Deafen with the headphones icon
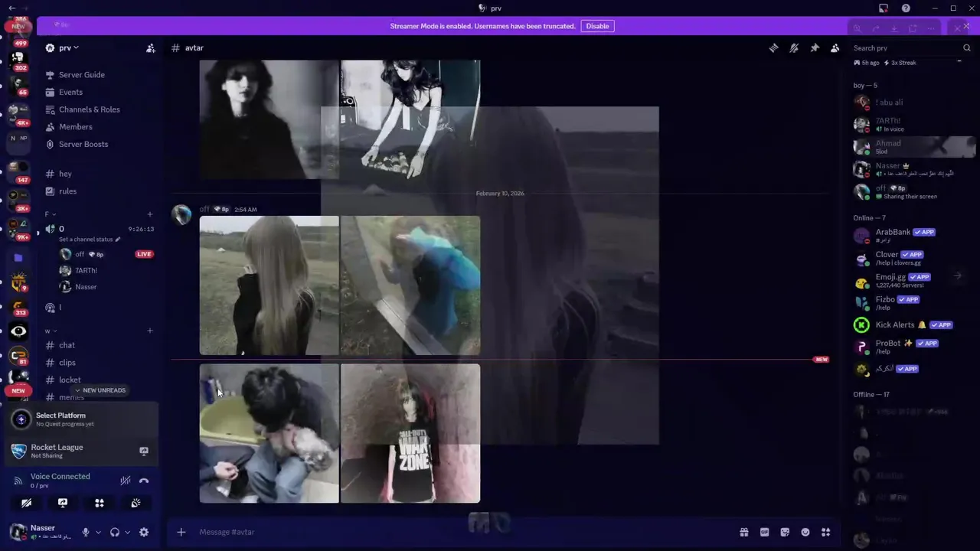Viewport: 980px width, 551px height. coord(115,532)
